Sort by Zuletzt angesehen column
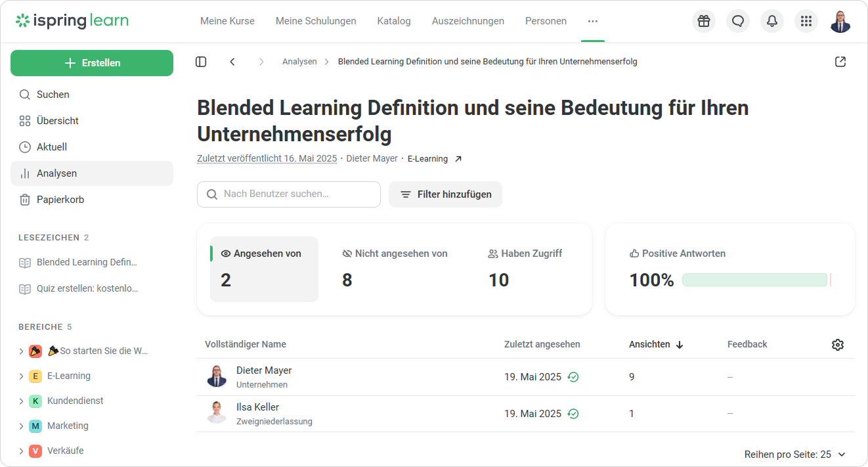The width and height of the screenshot is (868, 467). [x=542, y=344]
